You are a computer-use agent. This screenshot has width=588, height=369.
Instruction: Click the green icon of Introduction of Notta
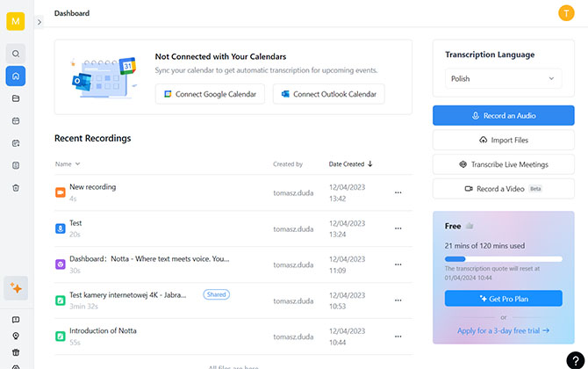point(61,336)
